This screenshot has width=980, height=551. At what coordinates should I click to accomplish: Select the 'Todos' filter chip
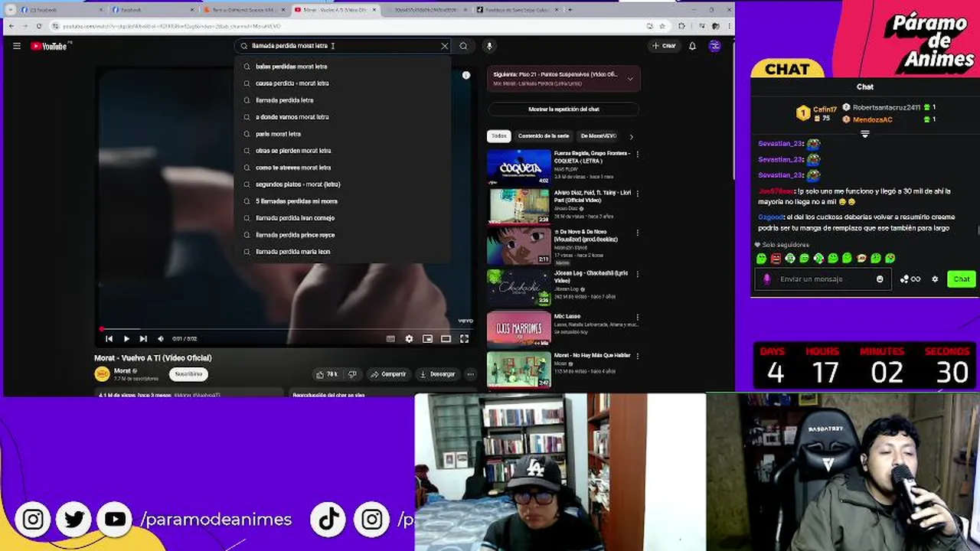[499, 136]
